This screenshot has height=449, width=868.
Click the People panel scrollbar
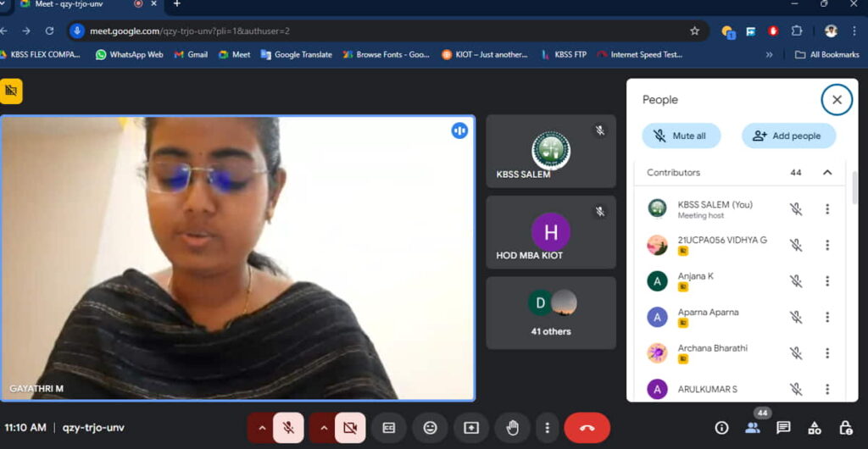pyautogui.click(x=854, y=188)
